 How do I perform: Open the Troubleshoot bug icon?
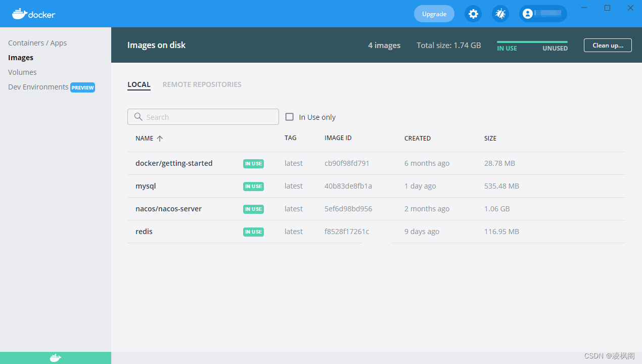click(500, 14)
